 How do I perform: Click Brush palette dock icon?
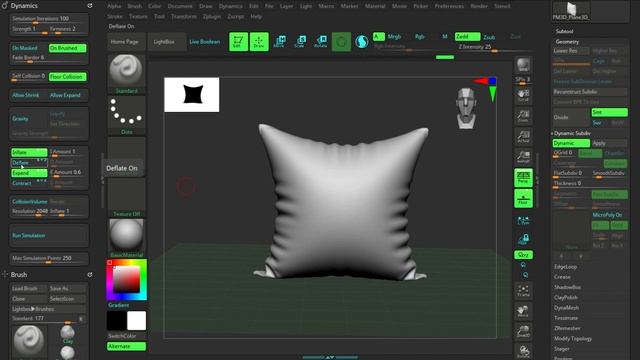(90, 275)
